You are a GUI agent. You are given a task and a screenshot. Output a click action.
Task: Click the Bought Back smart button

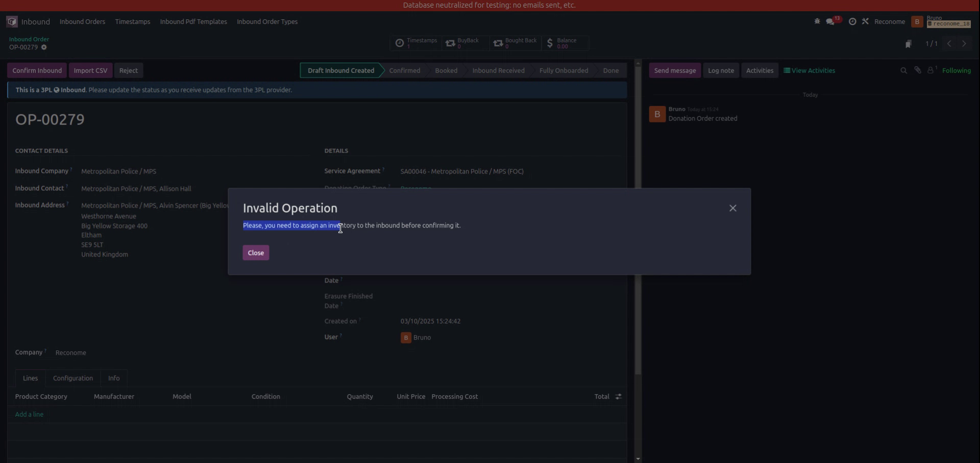pyautogui.click(x=516, y=43)
